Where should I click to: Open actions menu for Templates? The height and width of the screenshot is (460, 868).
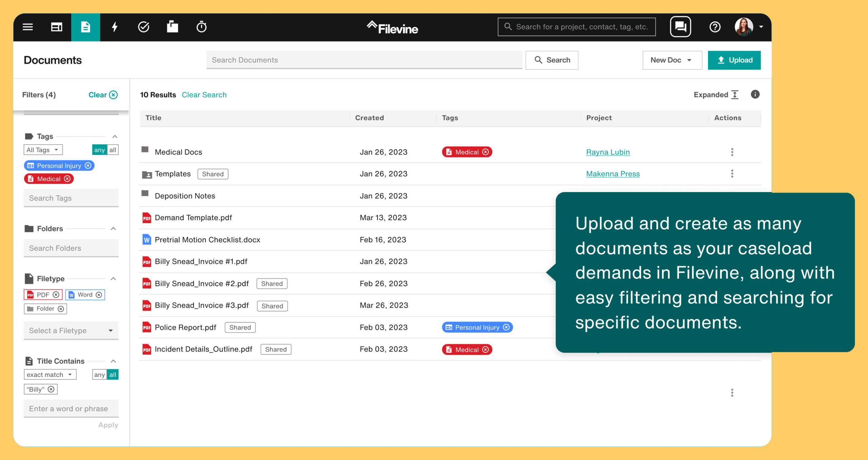coord(732,174)
